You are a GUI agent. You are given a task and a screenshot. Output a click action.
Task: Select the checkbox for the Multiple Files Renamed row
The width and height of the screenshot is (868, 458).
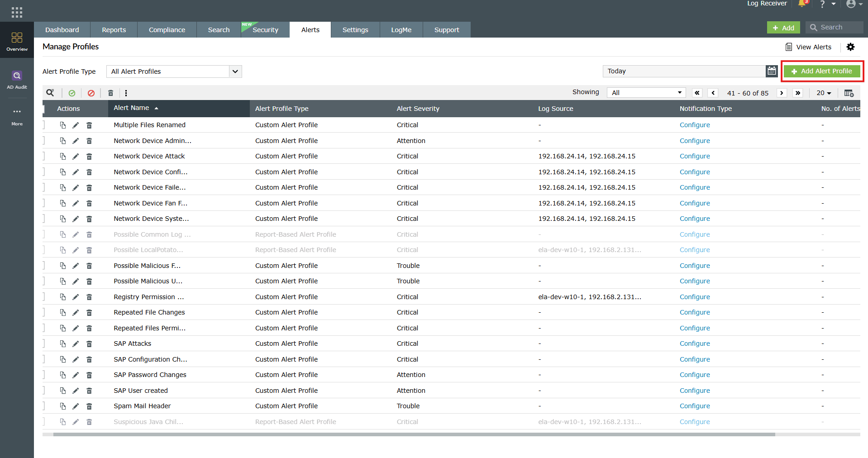coord(44,125)
